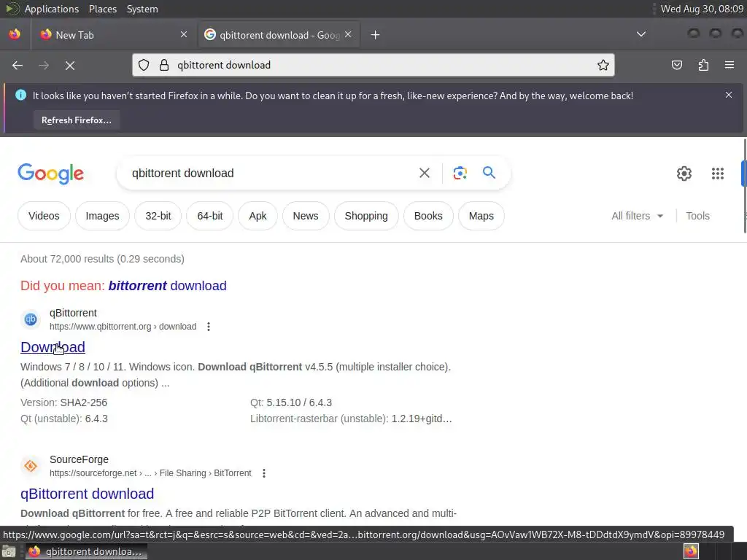The height and width of the screenshot is (560, 747).
Task: Open options menu for SourceForge result
Action: point(264,473)
